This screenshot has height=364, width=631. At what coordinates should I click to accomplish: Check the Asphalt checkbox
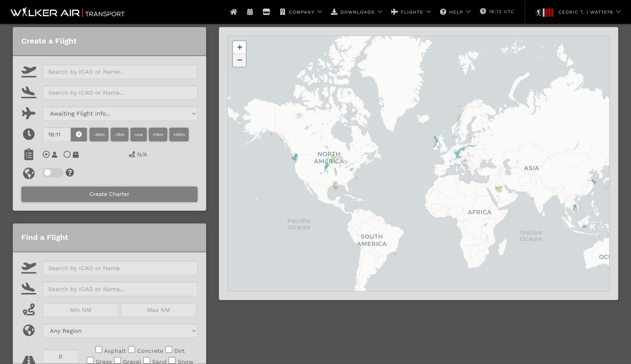coord(99,350)
